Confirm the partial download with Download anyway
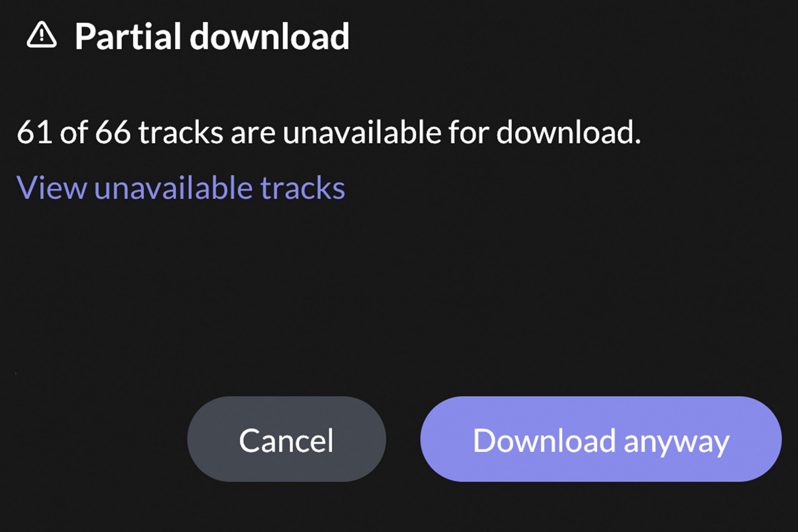The image size is (798, 532). click(x=600, y=439)
